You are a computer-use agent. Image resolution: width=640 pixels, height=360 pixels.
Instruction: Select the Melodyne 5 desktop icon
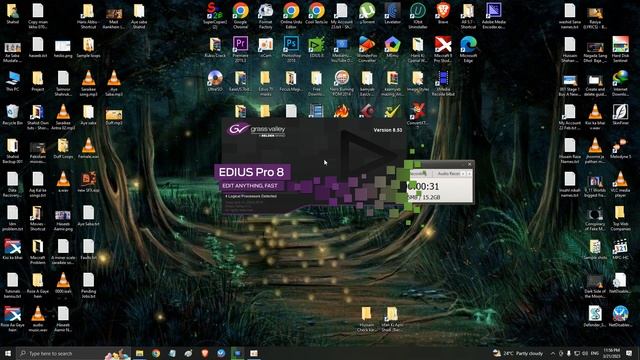pyautogui.click(x=620, y=149)
